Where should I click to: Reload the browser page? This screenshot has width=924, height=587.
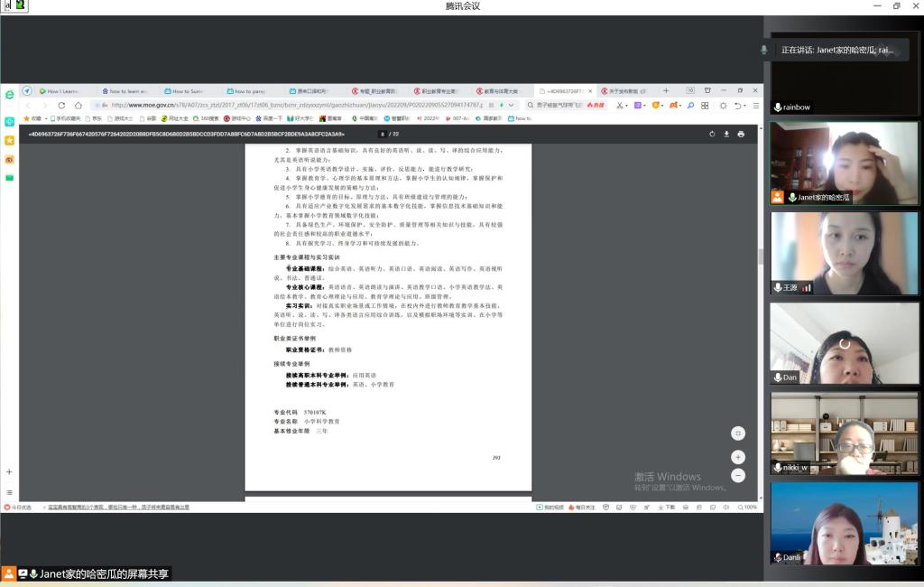click(61, 105)
